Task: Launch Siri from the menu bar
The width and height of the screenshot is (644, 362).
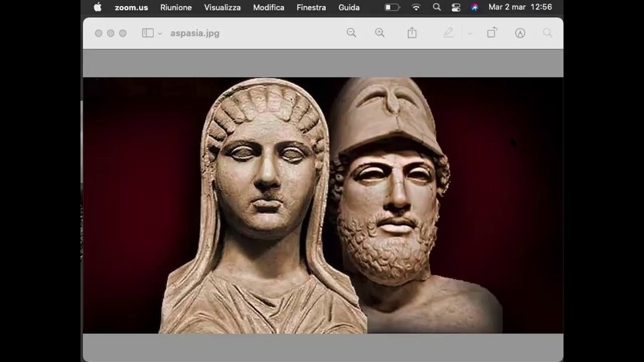Action: (474, 8)
